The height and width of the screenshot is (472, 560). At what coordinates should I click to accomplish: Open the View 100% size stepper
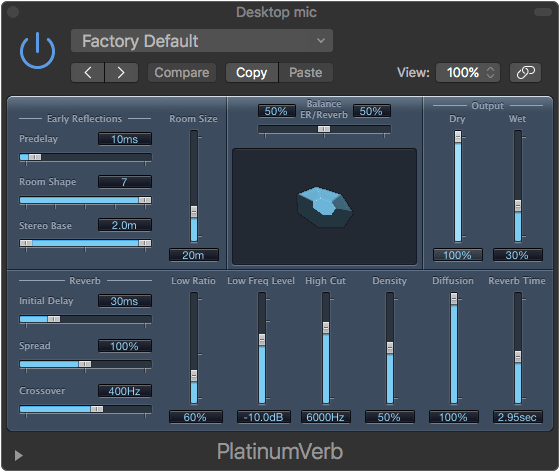pyautogui.click(x=468, y=72)
